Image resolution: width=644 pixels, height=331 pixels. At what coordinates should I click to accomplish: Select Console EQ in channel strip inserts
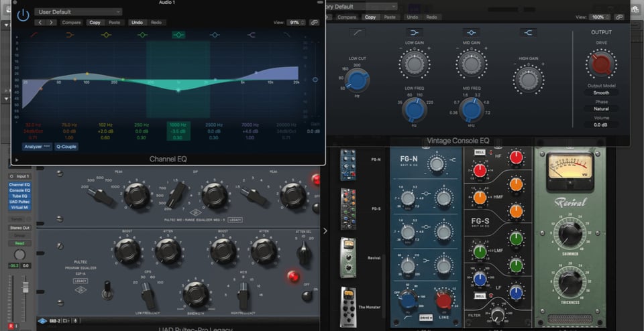19,190
